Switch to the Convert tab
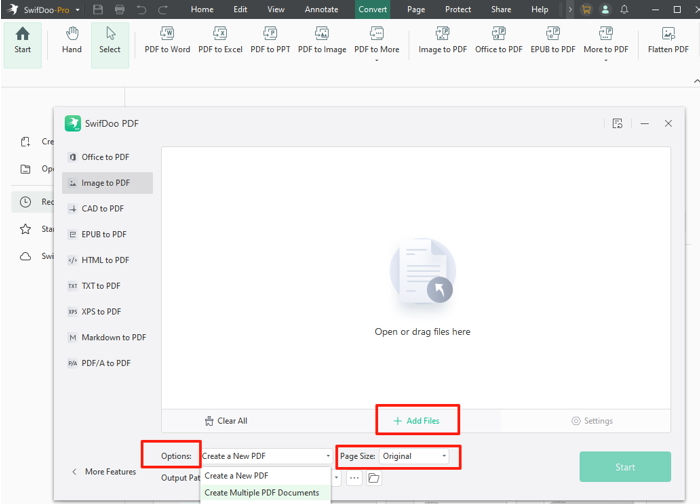This screenshot has width=700, height=504. [372, 9]
